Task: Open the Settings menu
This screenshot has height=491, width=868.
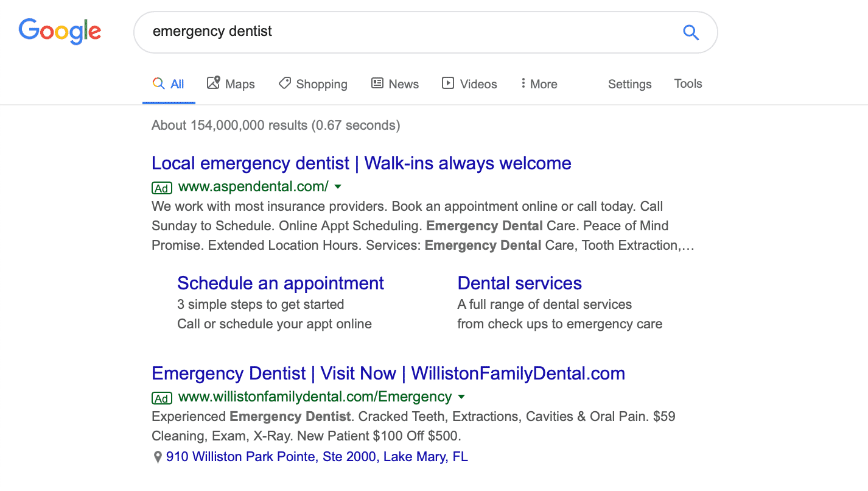Action: pyautogui.click(x=629, y=84)
